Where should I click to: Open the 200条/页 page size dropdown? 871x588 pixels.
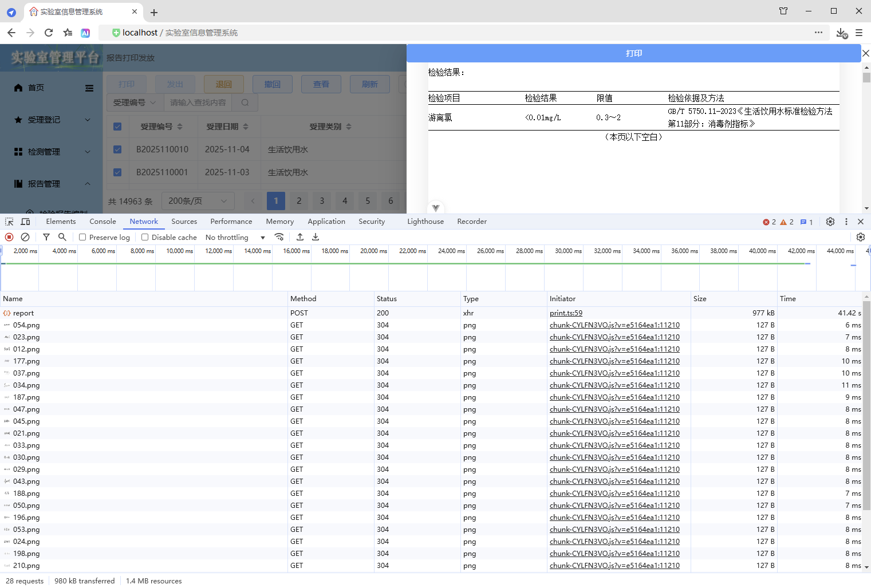198,201
